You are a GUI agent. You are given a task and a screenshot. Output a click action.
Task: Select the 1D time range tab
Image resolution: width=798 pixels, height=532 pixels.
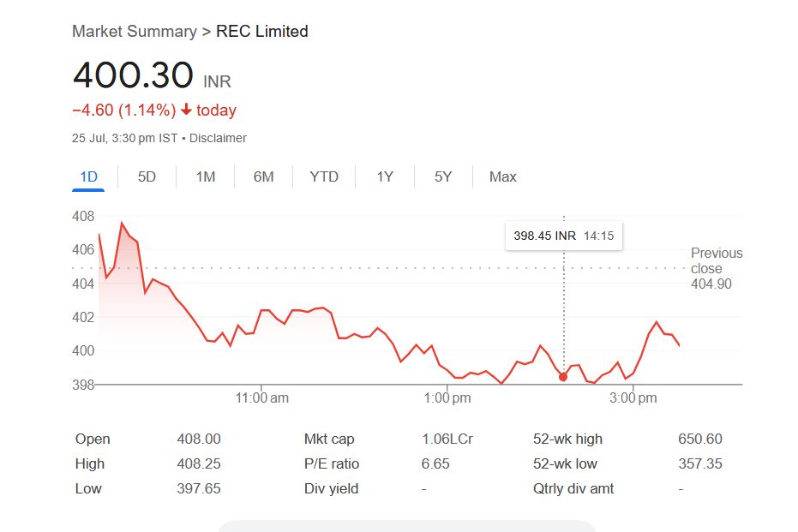(x=88, y=176)
